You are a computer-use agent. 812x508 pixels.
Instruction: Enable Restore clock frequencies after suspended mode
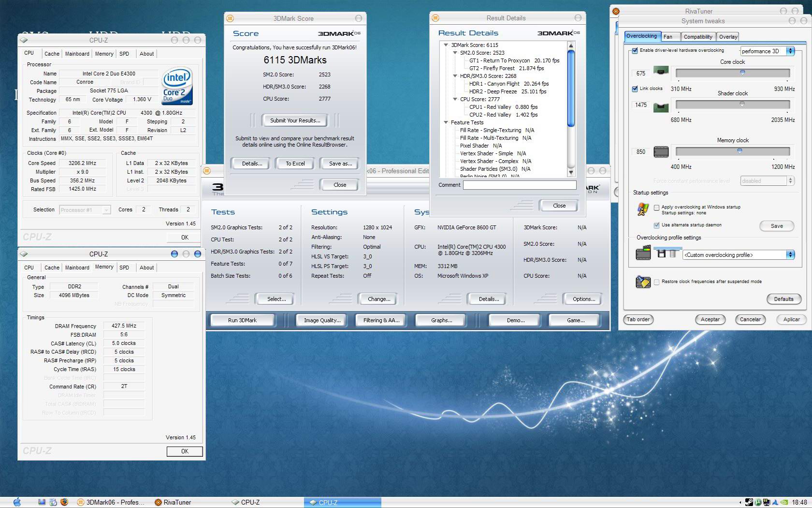point(656,282)
